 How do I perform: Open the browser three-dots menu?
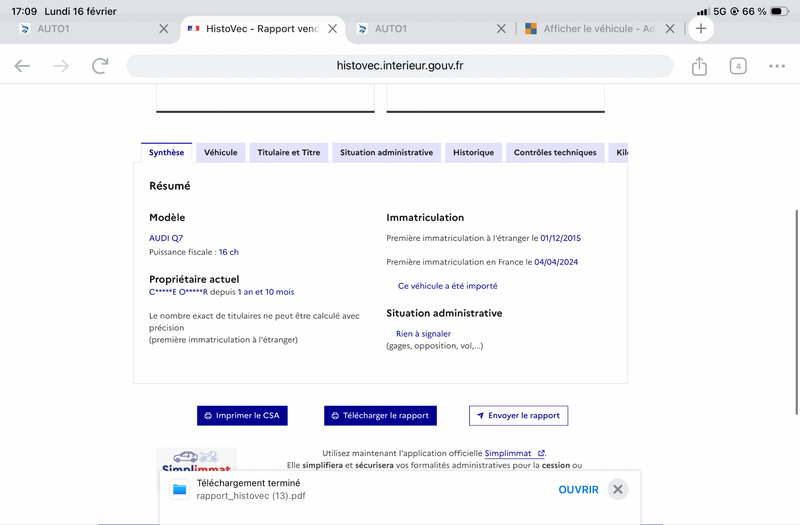(777, 66)
